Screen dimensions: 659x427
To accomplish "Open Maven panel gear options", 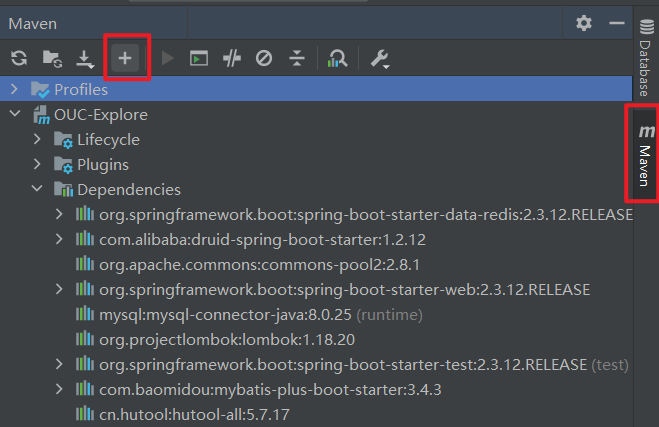I will pos(584,23).
